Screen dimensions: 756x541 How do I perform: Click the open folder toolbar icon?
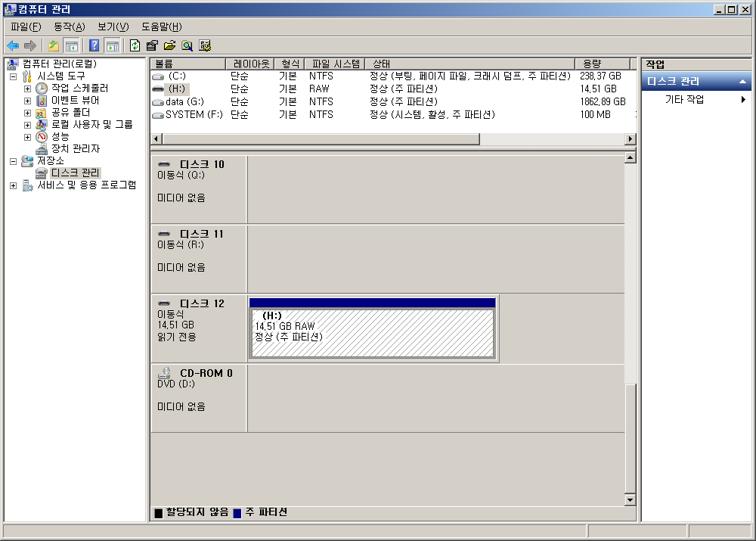tap(169, 45)
